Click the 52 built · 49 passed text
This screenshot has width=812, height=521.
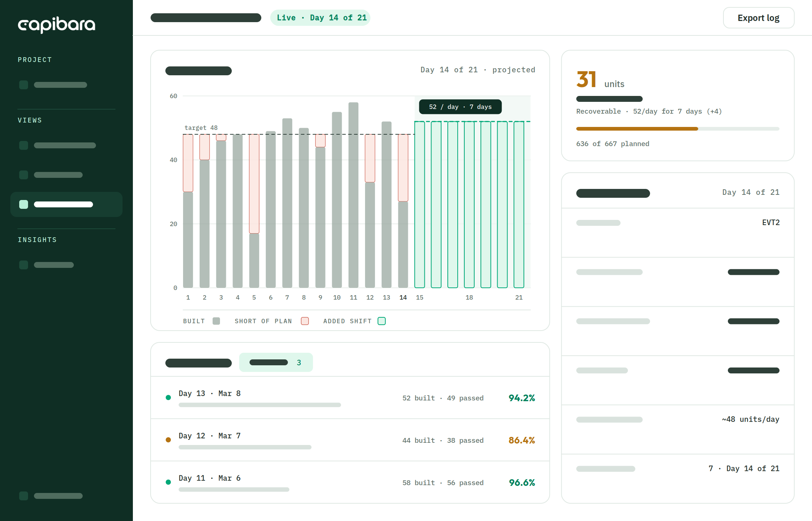(443, 398)
